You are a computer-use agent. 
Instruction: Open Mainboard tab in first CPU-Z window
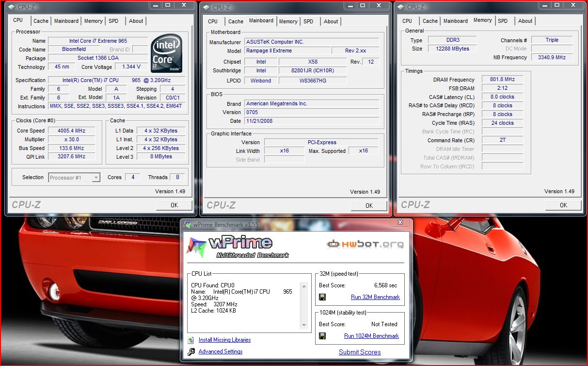(66, 21)
